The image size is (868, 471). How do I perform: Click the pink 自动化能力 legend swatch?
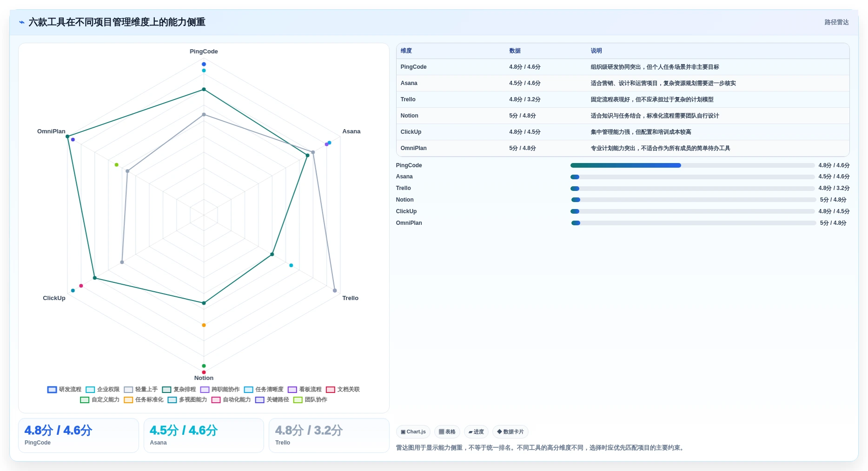(216, 399)
